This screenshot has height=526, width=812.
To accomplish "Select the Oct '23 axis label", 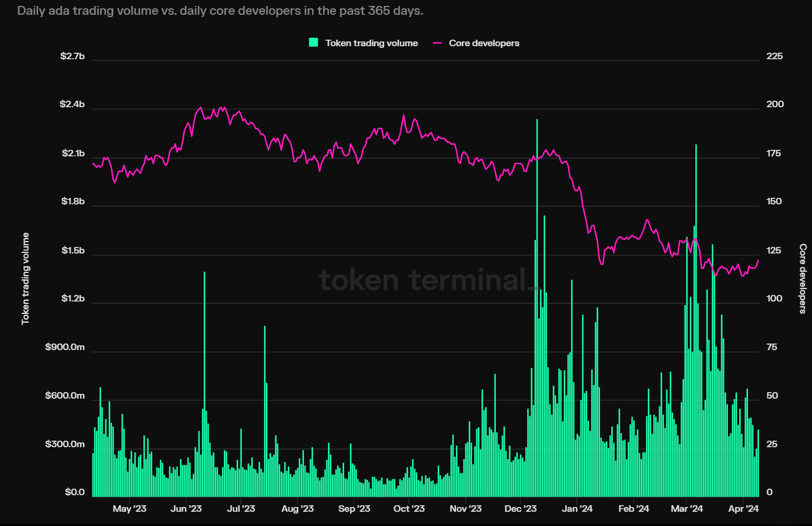I will [x=409, y=508].
